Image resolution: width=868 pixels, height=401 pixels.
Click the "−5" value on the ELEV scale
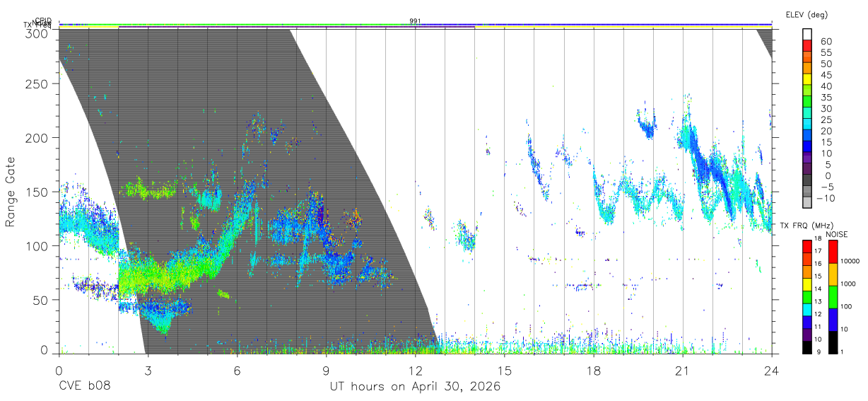tap(827, 187)
